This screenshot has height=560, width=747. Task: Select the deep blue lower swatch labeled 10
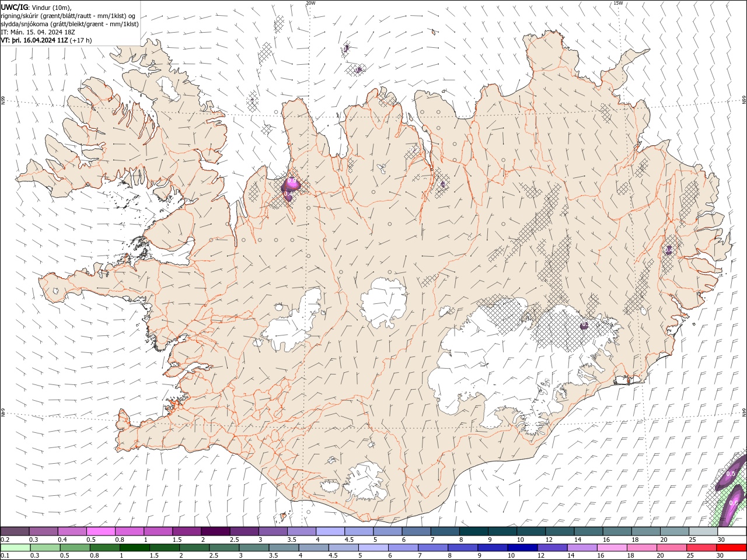coord(522,548)
